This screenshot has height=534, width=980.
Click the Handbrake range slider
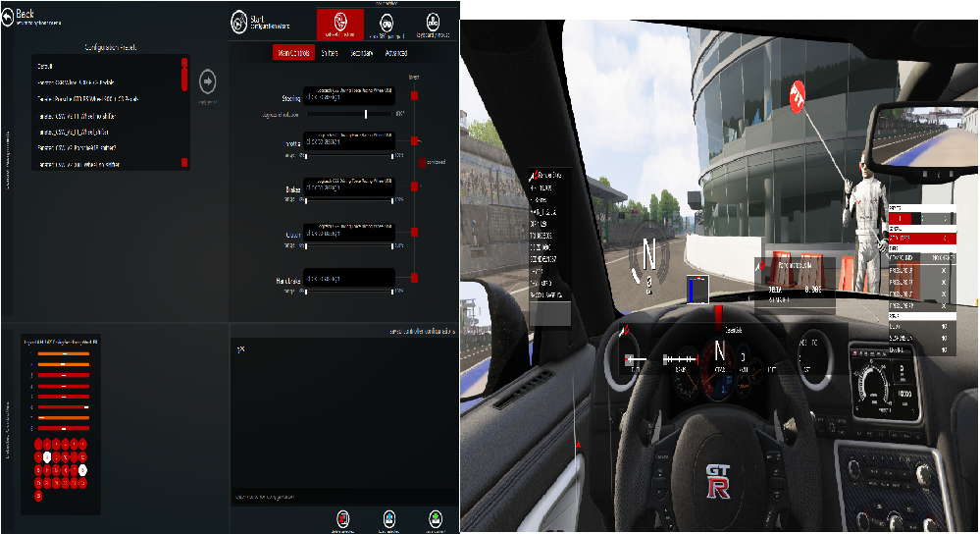pos(349,292)
